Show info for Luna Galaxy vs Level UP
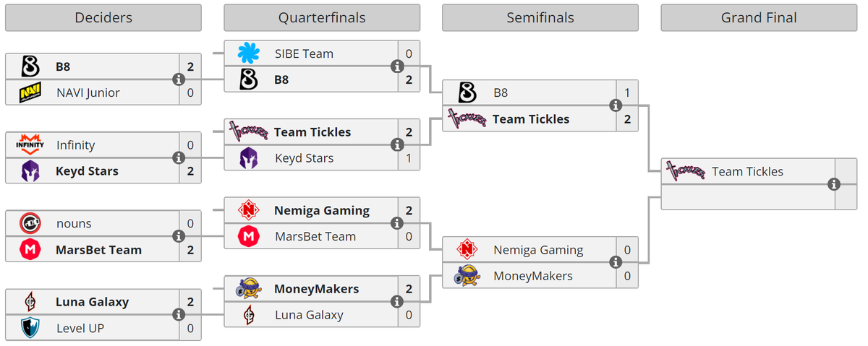 pyautogui.click(x=179, y=315)
